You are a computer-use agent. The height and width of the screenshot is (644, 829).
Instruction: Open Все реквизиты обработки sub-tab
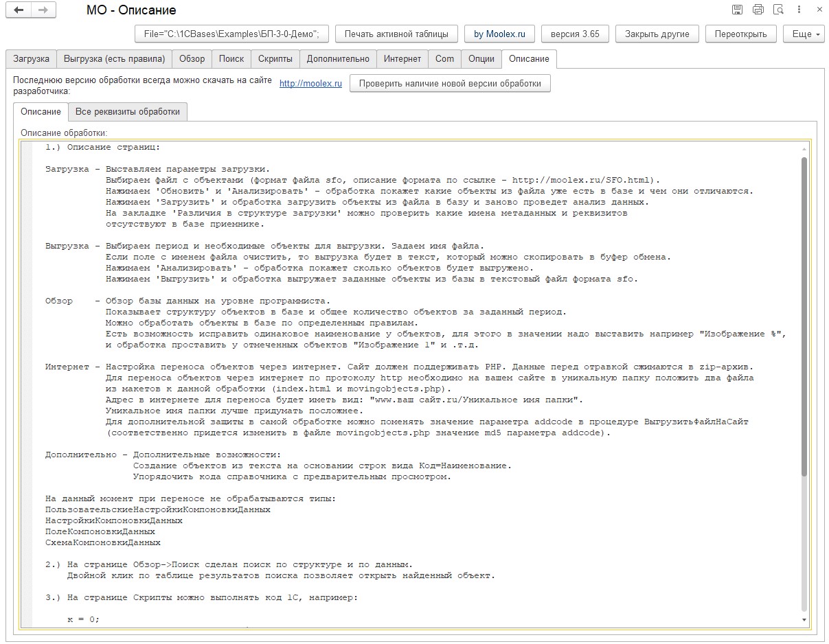[128, 111]
